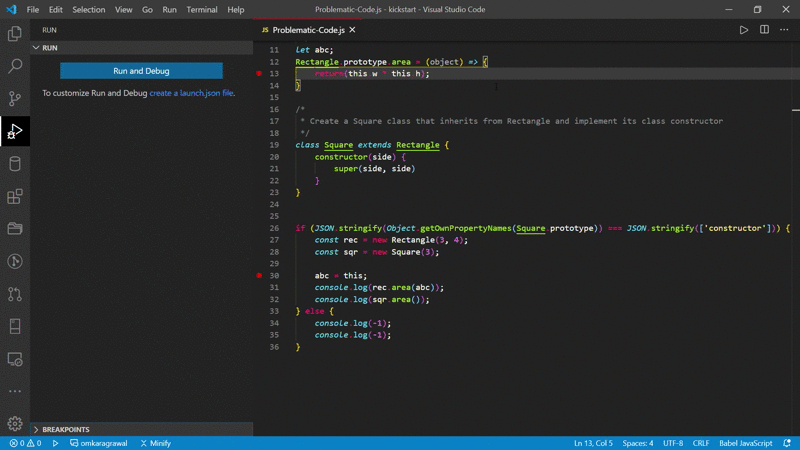The width and height of the screenshot is (800, 450).
Task: Open the circular git graph icon in activity bar
Action: pyautogui.click(x=15, y=261)
